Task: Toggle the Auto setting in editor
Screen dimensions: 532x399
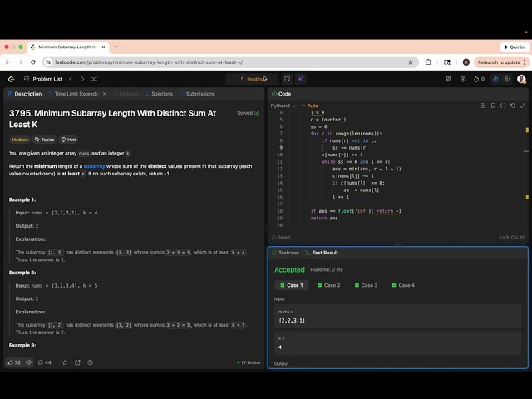Action: [x=311, y=106]
